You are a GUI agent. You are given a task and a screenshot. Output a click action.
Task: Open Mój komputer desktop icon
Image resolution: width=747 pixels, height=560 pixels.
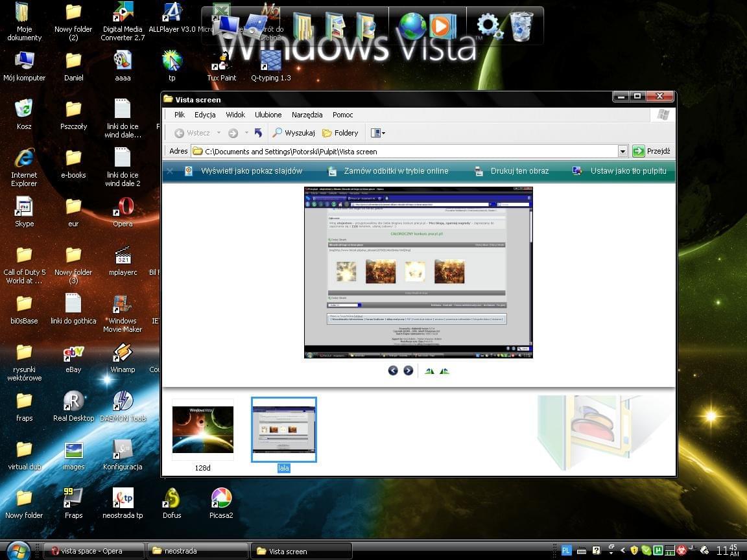pyautogui.click(x=24, y=66)
